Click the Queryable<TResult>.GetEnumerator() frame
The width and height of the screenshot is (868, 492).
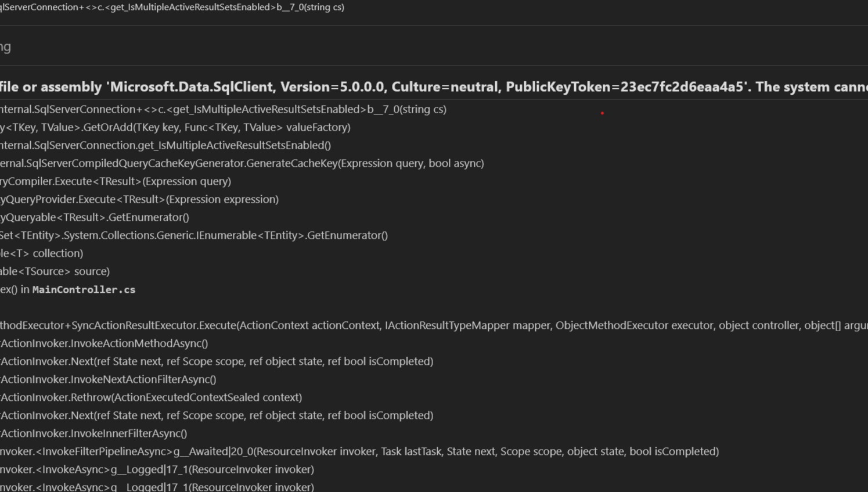point(95,217)
